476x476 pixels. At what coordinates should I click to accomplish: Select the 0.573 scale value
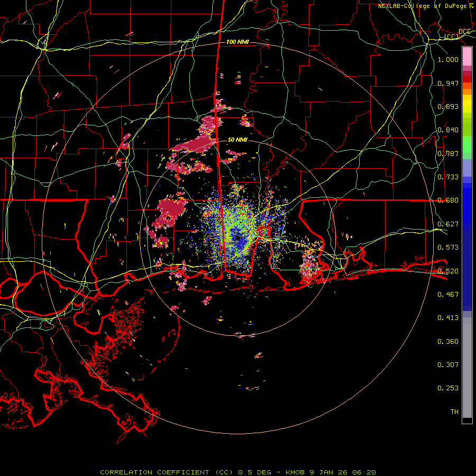(448, 248)
